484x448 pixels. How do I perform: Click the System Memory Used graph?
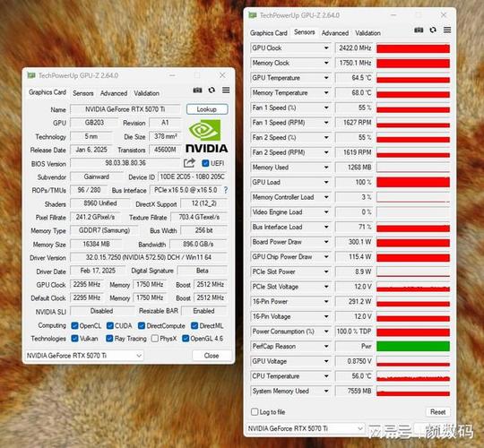pos(413,391)
